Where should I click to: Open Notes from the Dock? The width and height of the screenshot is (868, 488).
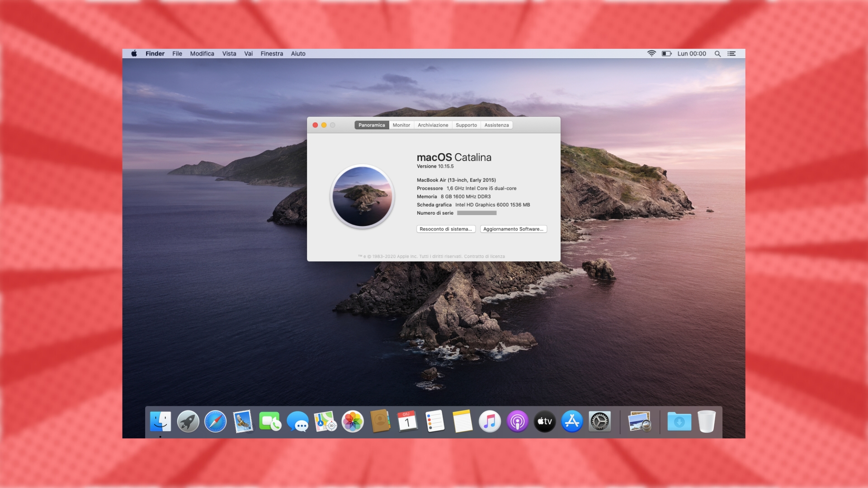462,422
